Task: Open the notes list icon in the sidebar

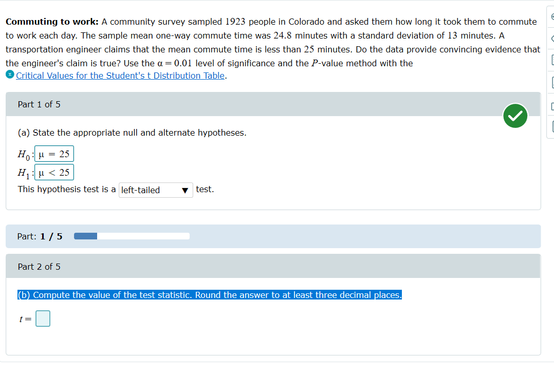Action: tap(551, 60)
